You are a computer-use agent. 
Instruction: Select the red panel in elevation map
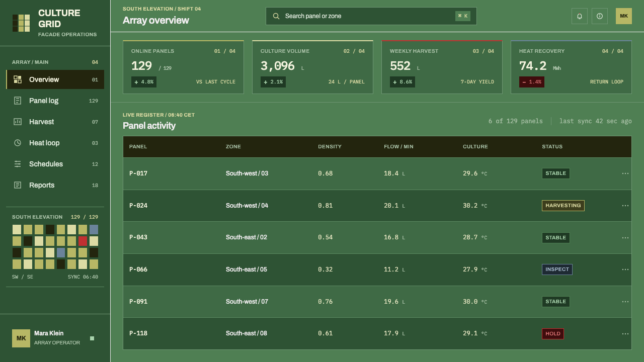(x=83, y=241)
